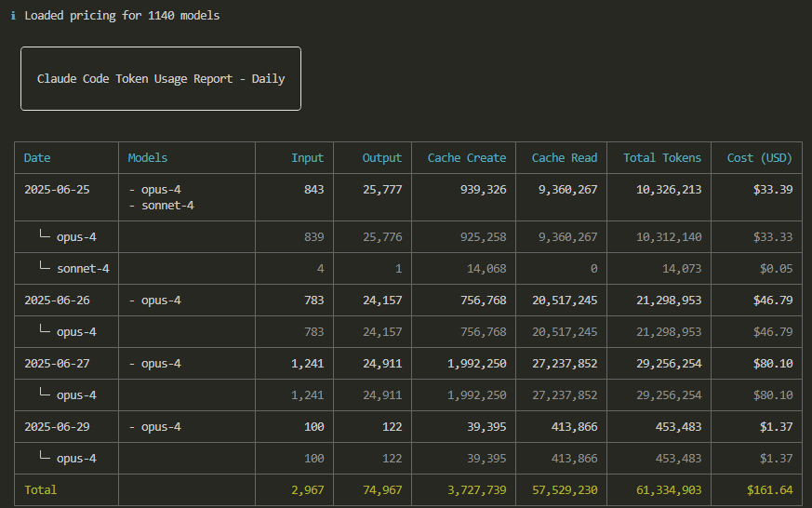Click the cache read value 0 for sonnet-4
812x508 pixels.
point(593,269)
